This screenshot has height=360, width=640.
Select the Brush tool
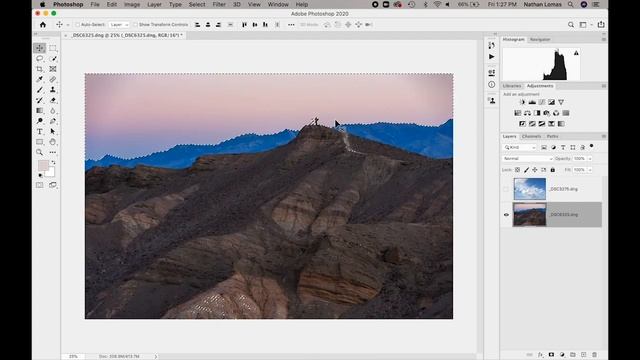[40, 90]
